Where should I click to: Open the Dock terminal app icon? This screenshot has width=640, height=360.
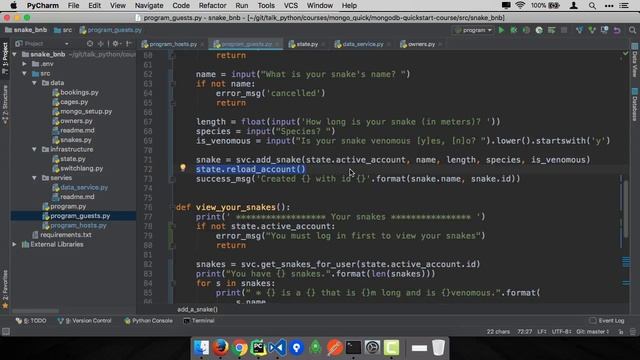point(353,348)
